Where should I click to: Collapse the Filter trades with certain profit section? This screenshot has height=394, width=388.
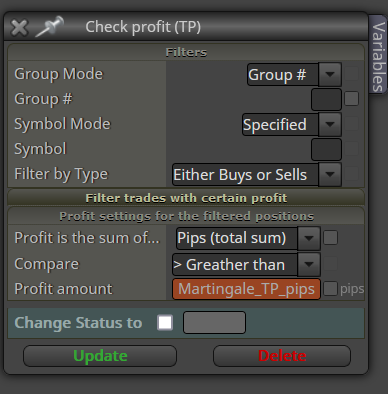coord(186,198)
